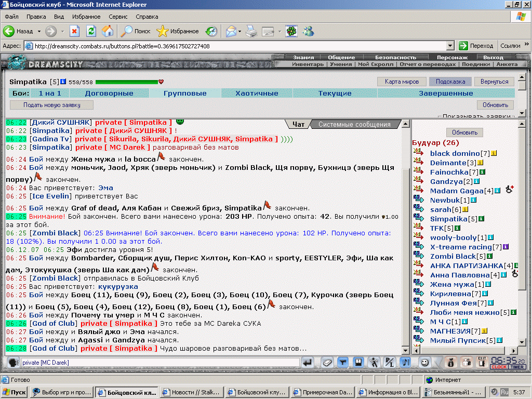Click the P/L translit chat icon

pyautogui.click(x=390, y=363)
